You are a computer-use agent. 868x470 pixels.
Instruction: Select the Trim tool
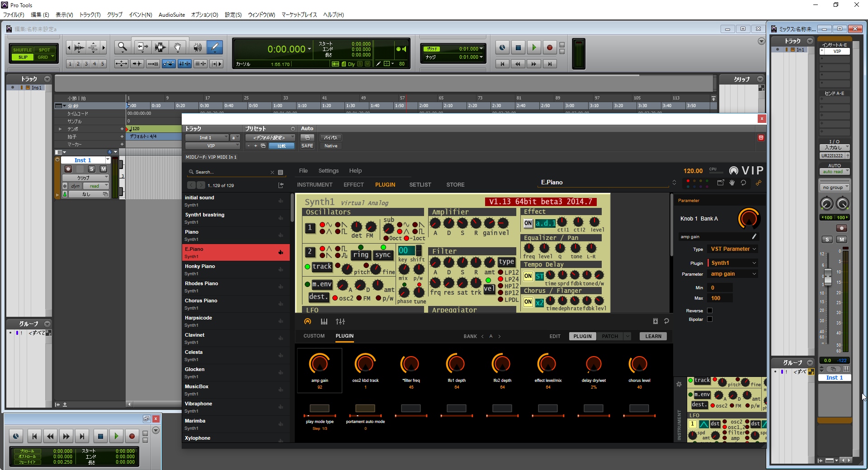tap(142, 47)
